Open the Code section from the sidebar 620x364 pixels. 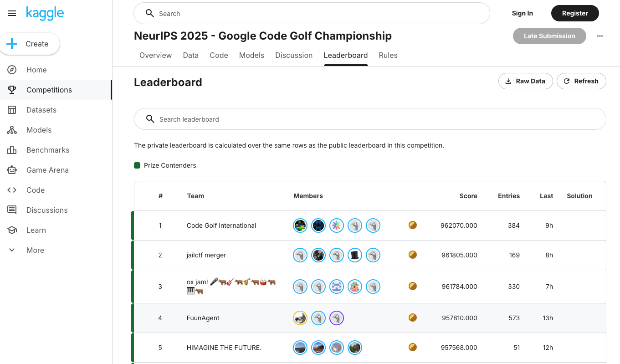click(36, 190)
